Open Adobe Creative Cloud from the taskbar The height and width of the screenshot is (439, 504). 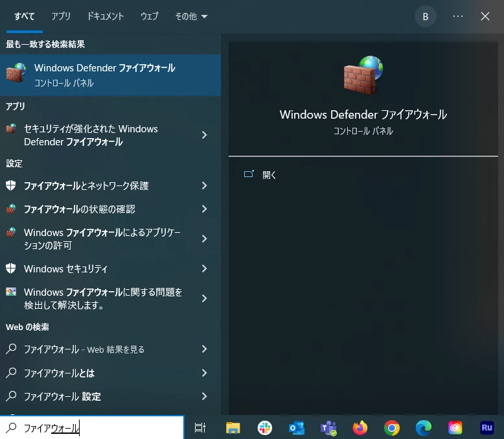click(x=455, y=428)
